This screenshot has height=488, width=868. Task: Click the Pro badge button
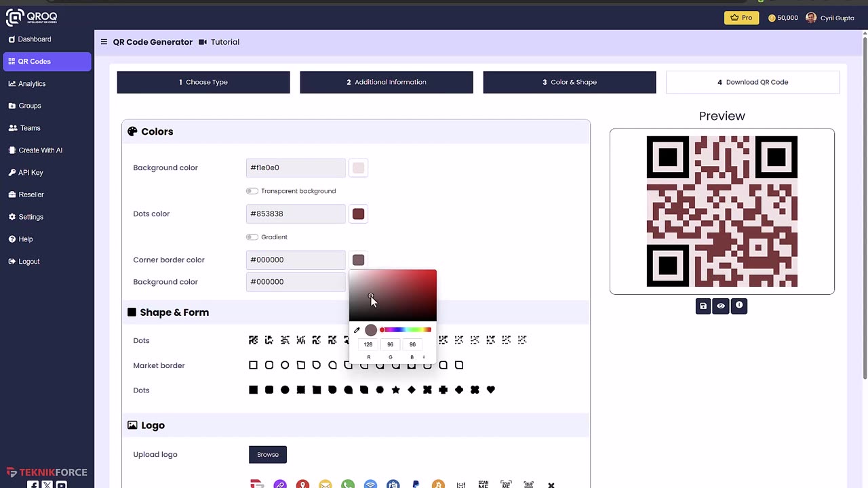pyautogui.click(x=741, y=18)
